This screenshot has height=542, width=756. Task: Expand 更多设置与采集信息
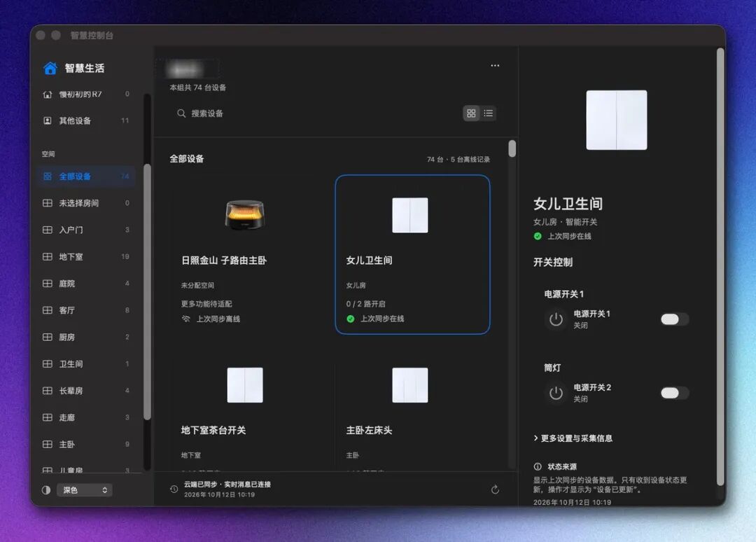(573, 438)
